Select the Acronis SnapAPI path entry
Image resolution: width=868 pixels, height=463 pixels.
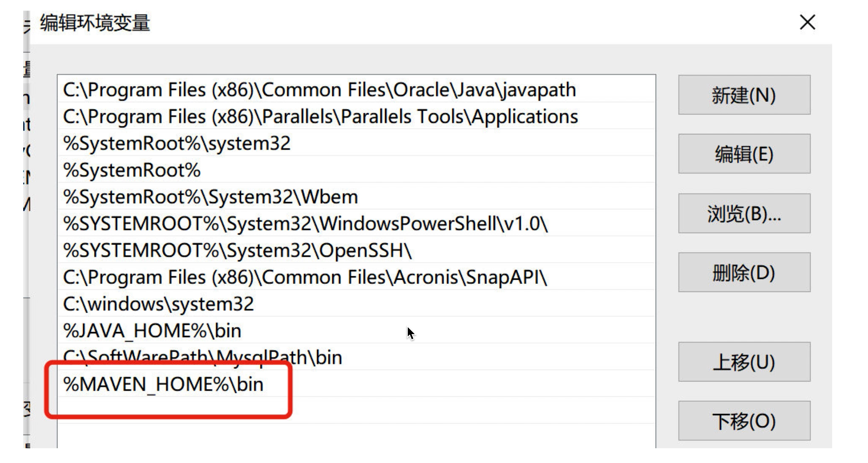point(305,278)
